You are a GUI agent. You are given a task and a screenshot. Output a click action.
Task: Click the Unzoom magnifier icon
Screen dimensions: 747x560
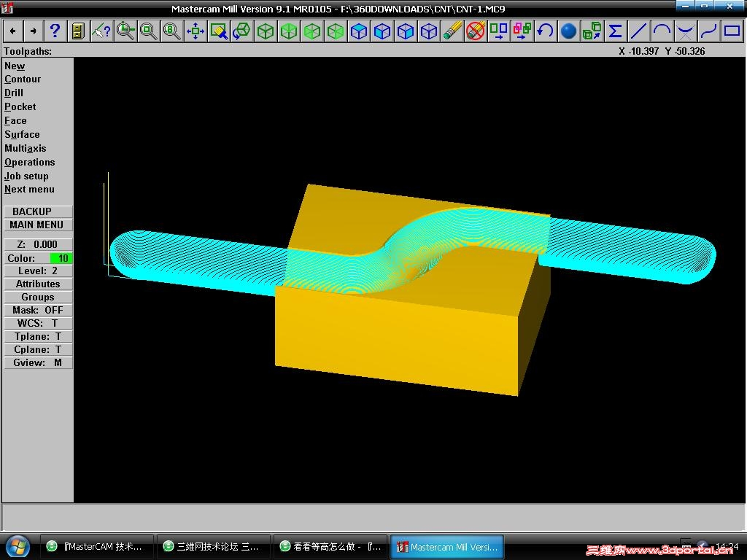(148, 31)
